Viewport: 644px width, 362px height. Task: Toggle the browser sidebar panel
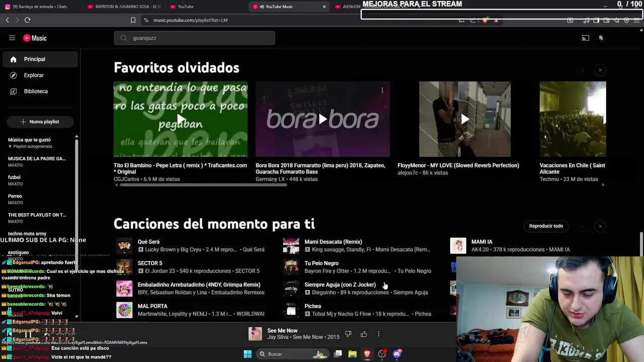[596, 20]
